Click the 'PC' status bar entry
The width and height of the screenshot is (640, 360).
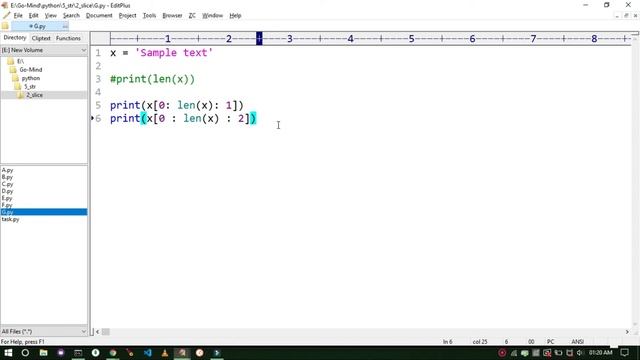(x=551, y=342)
